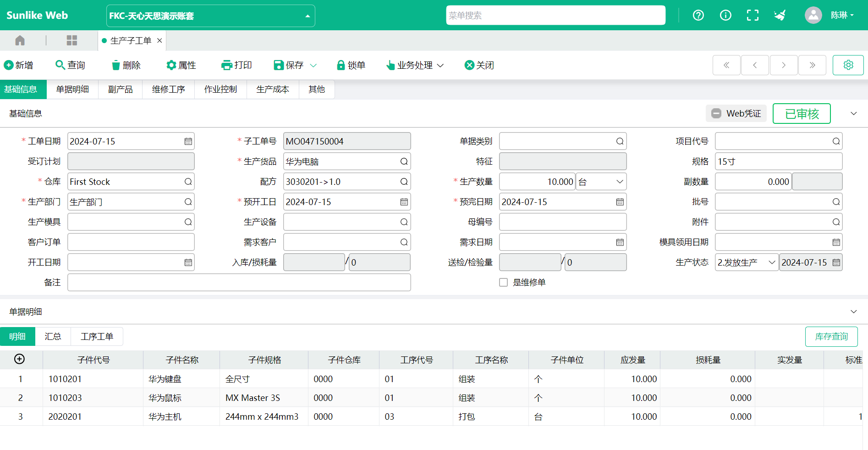This screenshot has height=450, width=868.
Task: Click the 打印 button
Action: coord(236,66)
